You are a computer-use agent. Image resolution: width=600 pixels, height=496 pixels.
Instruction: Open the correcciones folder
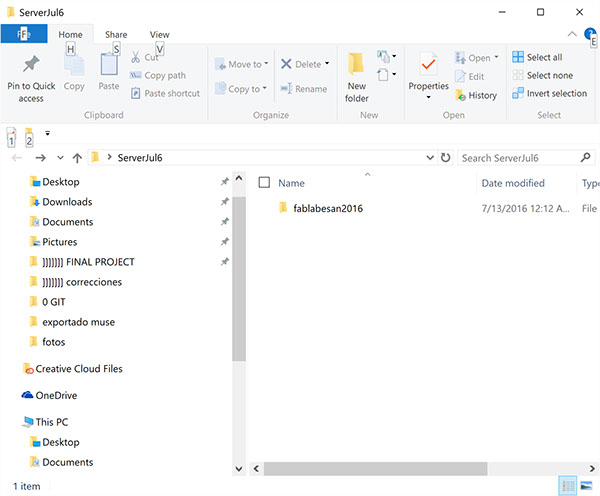click(x=82, y=282)
